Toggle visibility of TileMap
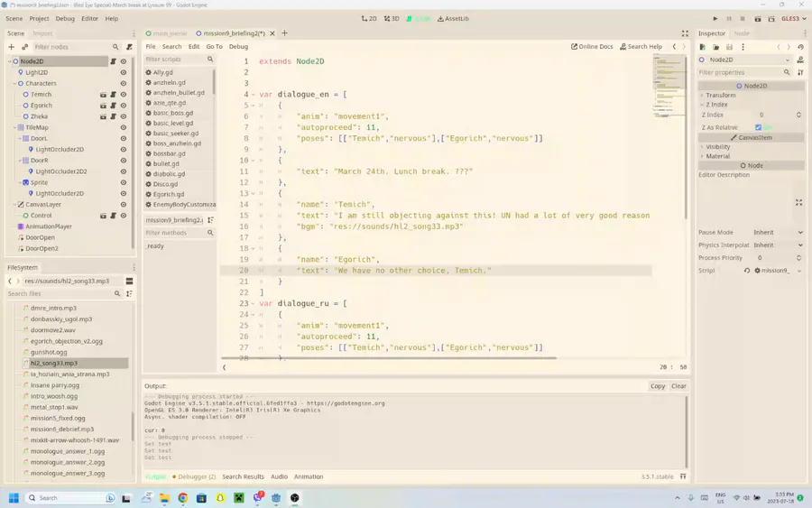 click(124, 127)
